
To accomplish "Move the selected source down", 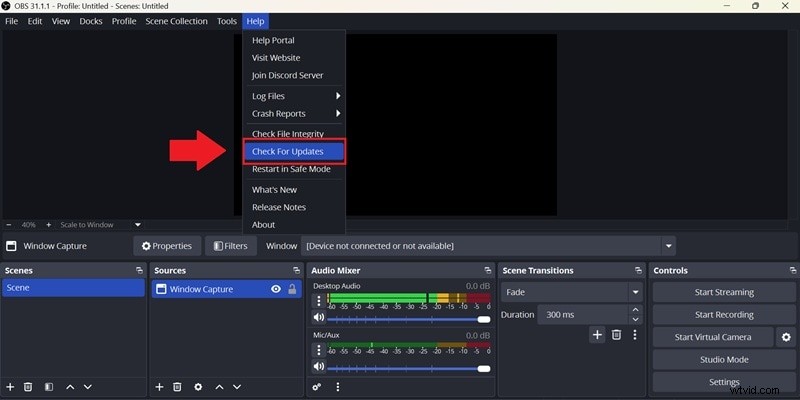I will tap(237, 387).
